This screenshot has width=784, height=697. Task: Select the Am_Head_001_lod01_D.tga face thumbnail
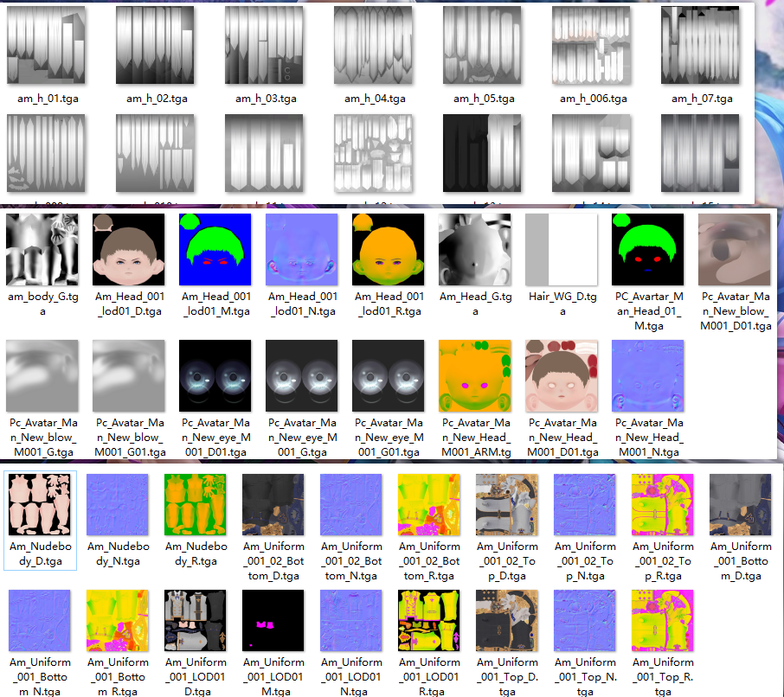pyautogui.click(x=128, y=249)
